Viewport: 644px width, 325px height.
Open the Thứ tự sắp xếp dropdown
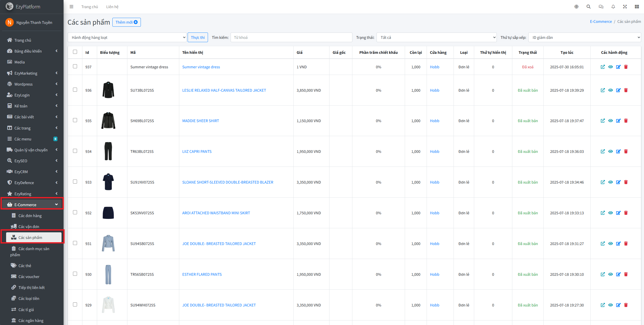point(584,37)
